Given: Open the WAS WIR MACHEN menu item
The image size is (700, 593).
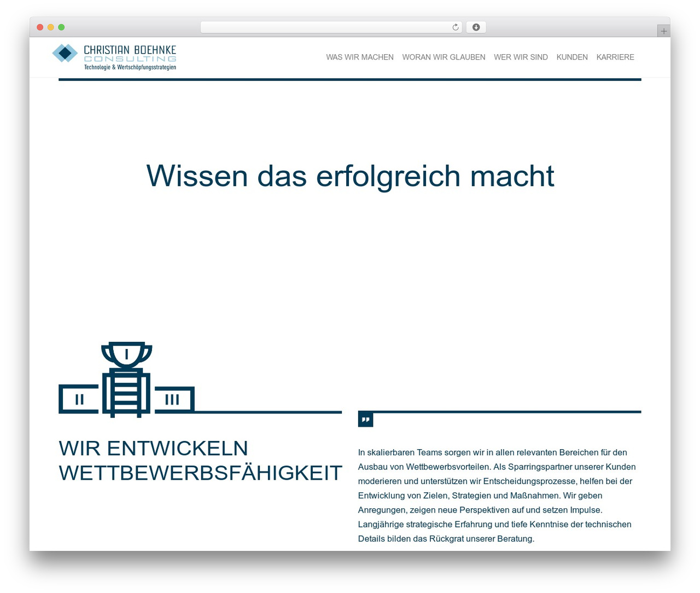Looking at the screenshot, I should click(360, 57).
